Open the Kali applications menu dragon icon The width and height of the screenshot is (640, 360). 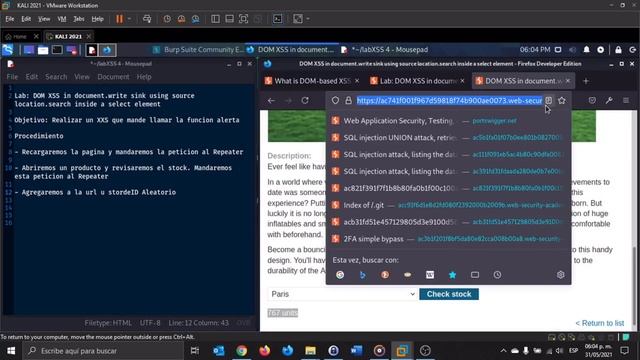8,50
